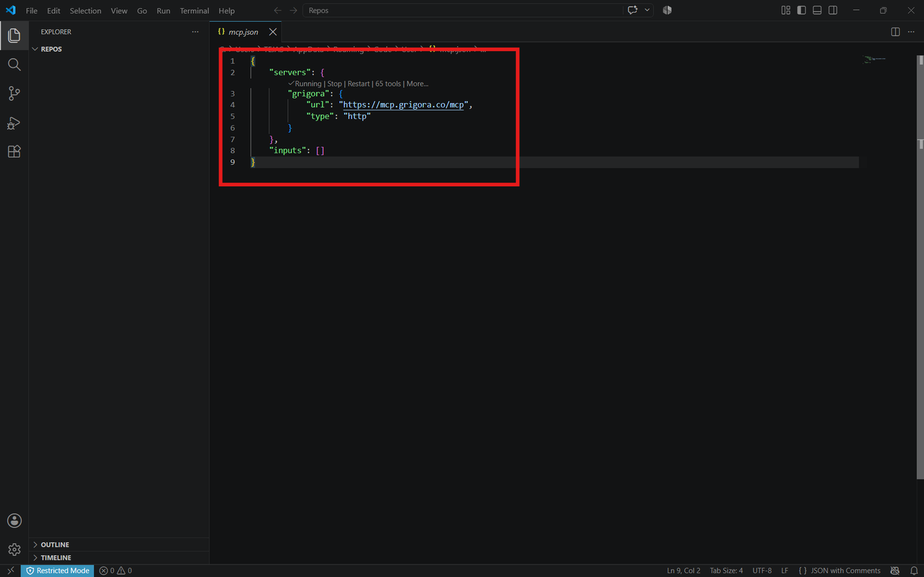This screenshot has height=577, width=924.
Task: Go back with the navigation arrow
Action: [x=277, y=11]
